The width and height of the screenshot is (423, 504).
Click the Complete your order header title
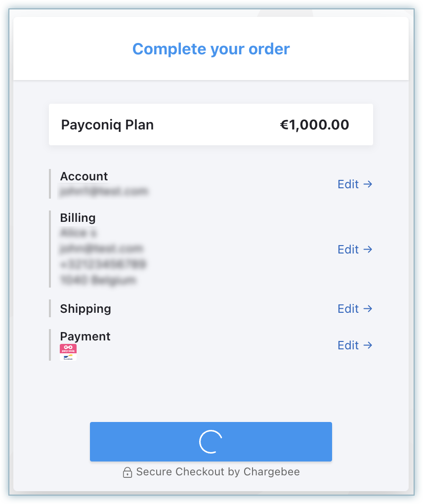211,49
